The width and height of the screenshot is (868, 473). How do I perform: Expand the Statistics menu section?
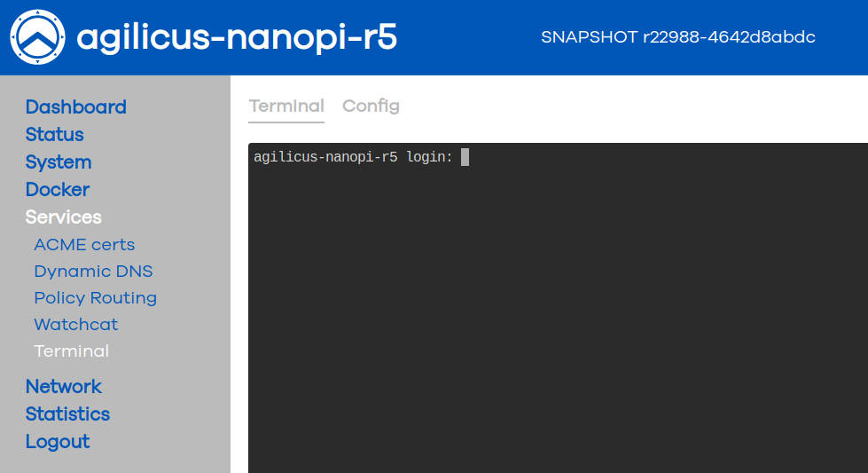click(x=67, y=414)
